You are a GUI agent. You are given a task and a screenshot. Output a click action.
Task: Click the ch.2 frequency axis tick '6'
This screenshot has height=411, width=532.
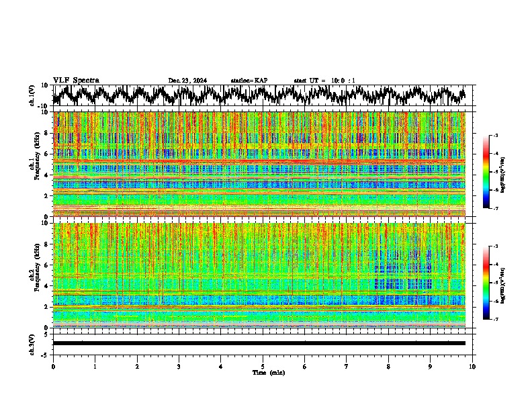(47, 265)
